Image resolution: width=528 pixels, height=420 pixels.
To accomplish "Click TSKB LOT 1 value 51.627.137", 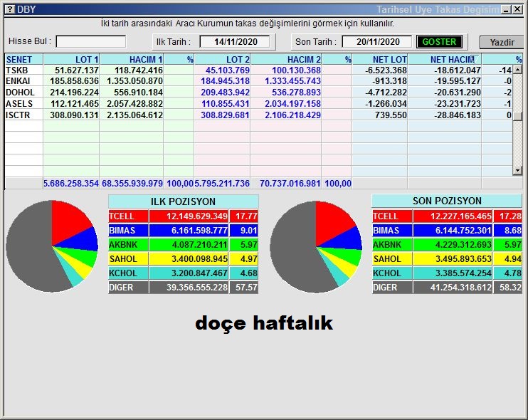I will click(x=76, y=70).
